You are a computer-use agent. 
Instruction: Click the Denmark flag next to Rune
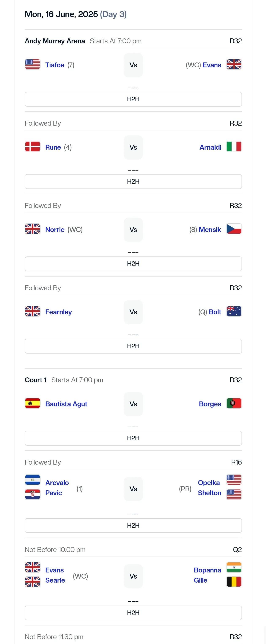click(33, 146)
